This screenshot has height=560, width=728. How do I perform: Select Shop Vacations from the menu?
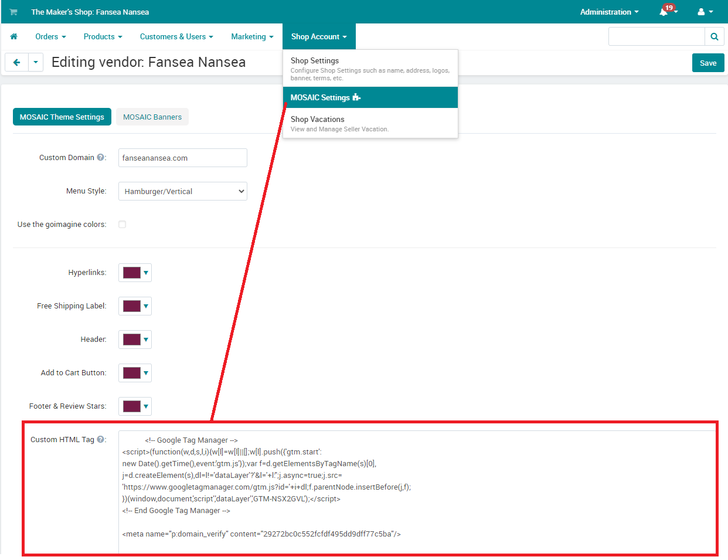click(317, 119)
